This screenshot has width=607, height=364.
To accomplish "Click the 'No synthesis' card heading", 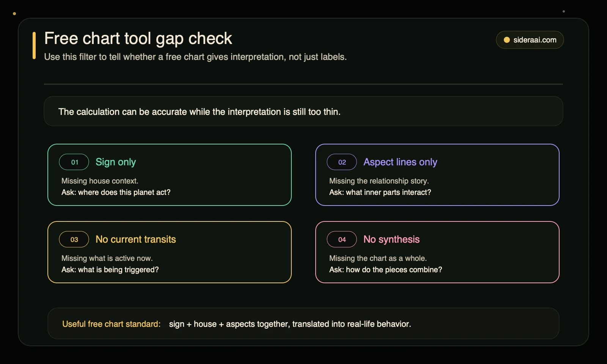I will (392, 240).
